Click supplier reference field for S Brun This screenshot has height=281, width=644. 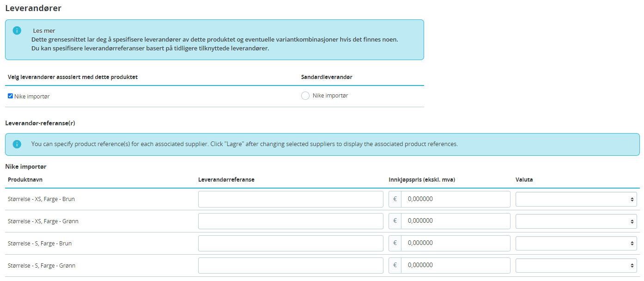click(291, 244)
